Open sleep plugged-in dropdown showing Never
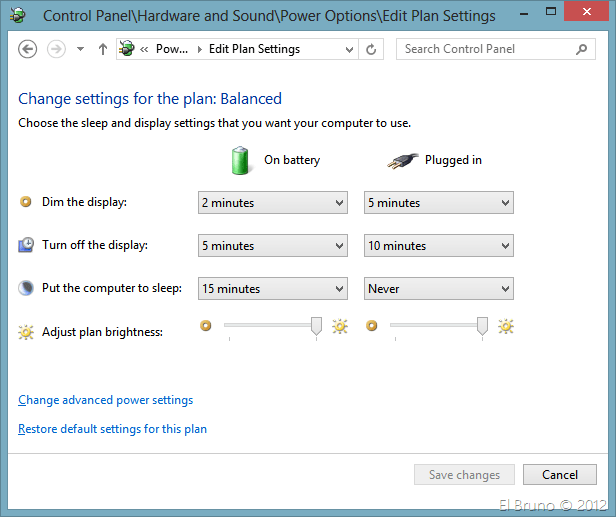The width and height of the screenshot is (616, 517). 439,289
